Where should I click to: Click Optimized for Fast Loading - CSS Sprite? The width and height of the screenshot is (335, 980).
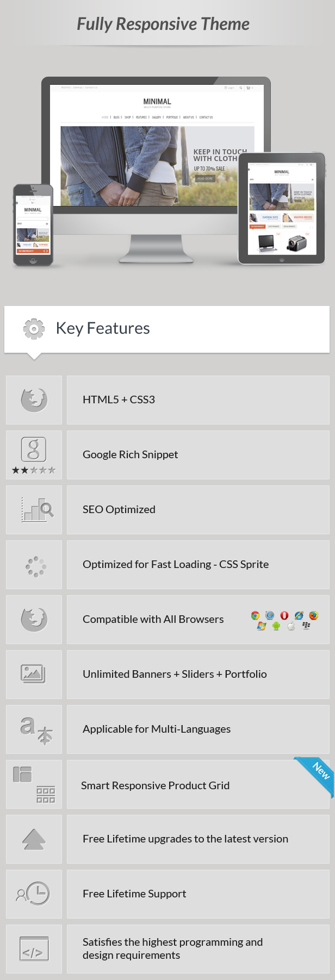pyautogui.click(x=176, y=564)
